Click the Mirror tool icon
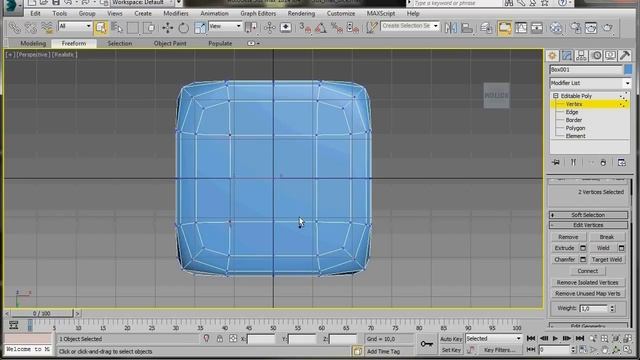 pos(451,28)
